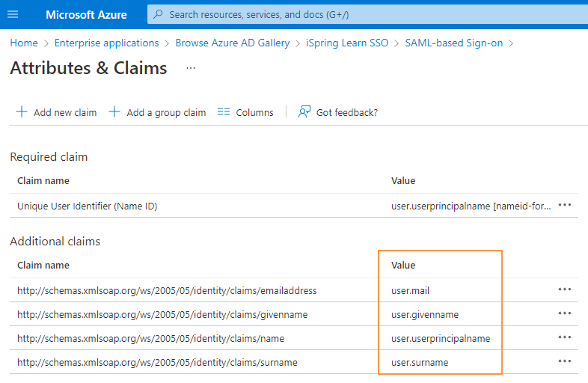Screen dimensions: 588x383
Task: Open Unique User Identifier (Name ID) claim
Action: click(x=88, y=206)
